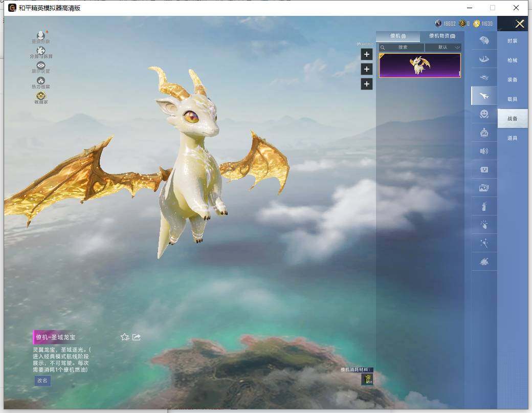Open 分解与拆解 decompose icon

click(x=41, y=51)
